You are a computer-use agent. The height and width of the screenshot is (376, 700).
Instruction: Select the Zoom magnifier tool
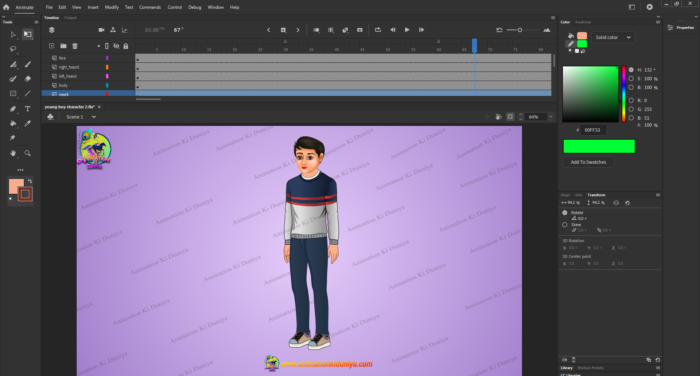[28, 153]
